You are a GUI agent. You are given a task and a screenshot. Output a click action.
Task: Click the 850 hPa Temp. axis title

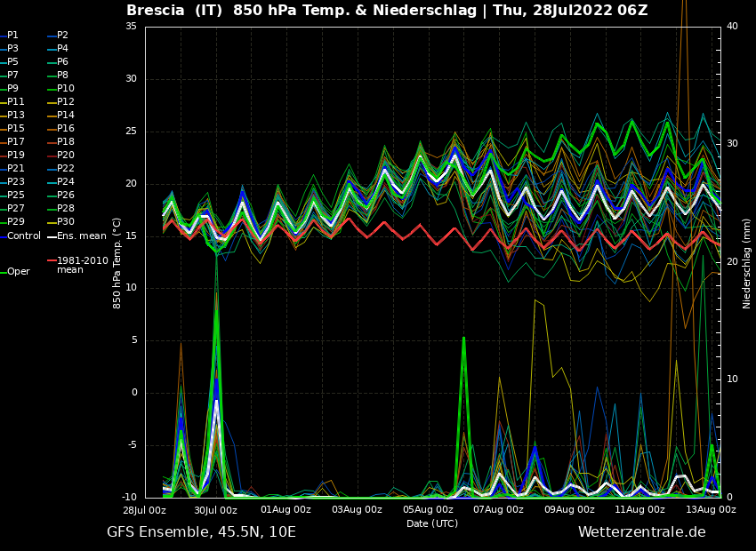[x=117, y=263]
